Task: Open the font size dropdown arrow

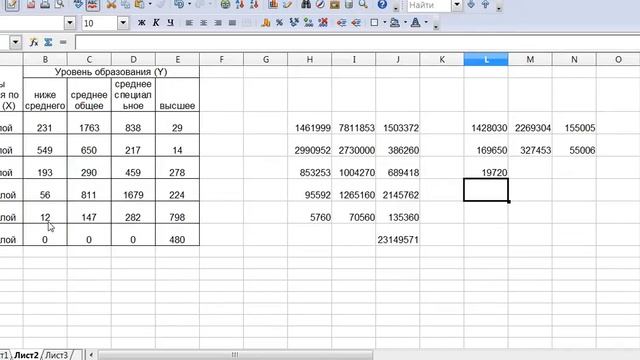Action: 123,23
